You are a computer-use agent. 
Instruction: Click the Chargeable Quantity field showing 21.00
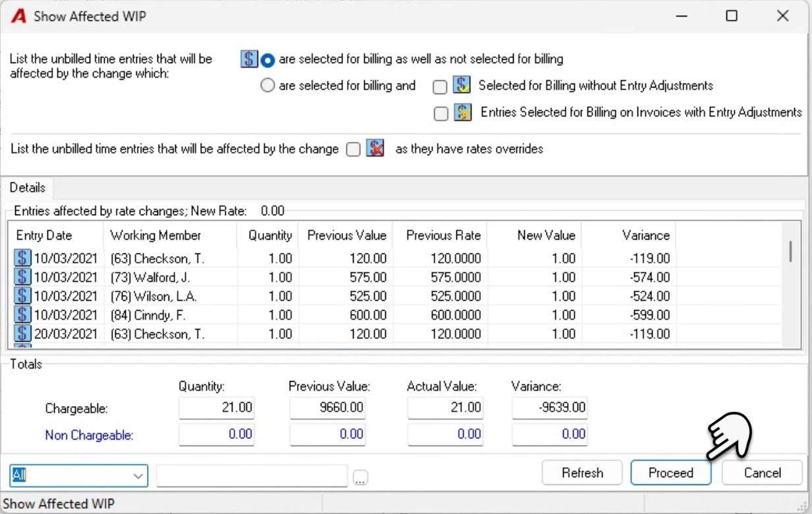point(216,408)
